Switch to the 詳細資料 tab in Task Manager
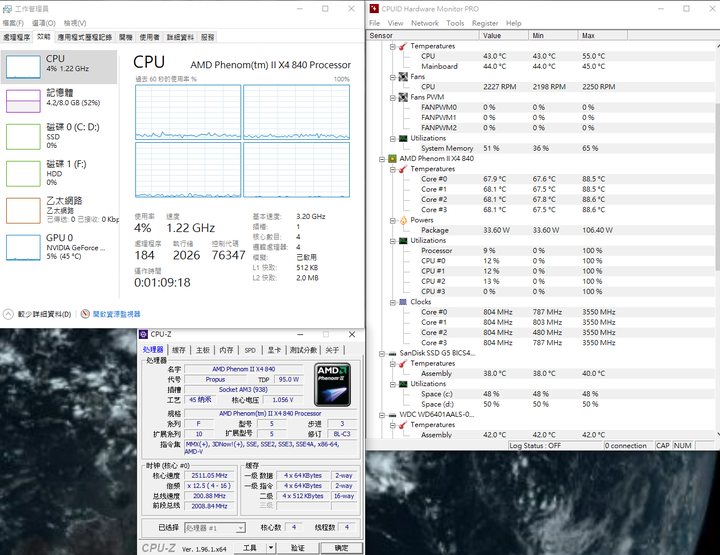The height and width of the screenshot is (555, 720). (x=180, y=37)
